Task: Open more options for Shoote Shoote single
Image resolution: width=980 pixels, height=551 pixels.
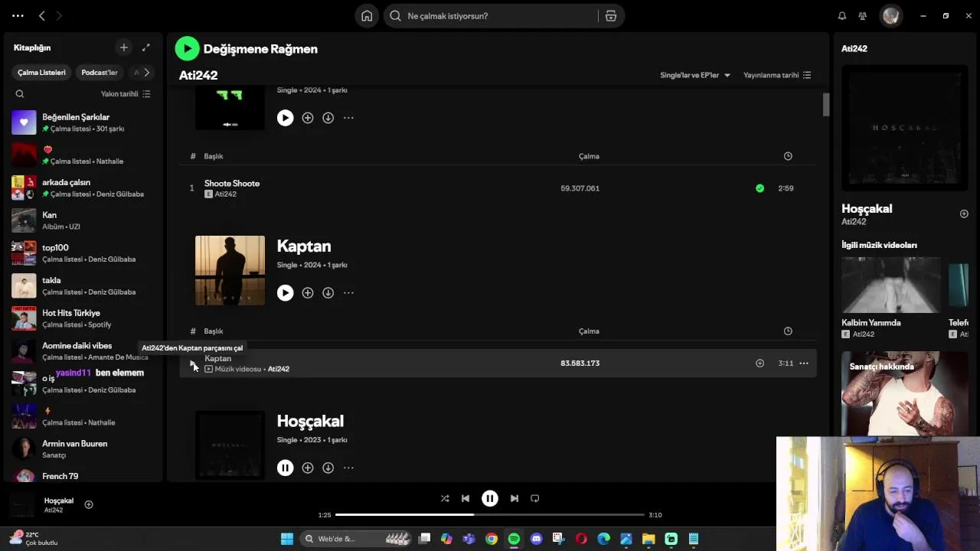Action: coord(348,118)
